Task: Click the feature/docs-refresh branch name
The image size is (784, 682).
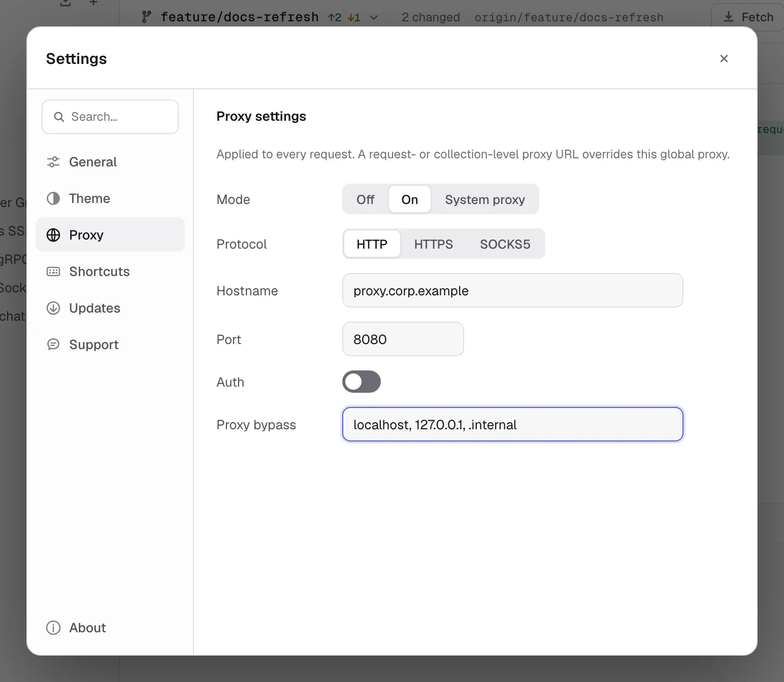Action: coord(240,17)
